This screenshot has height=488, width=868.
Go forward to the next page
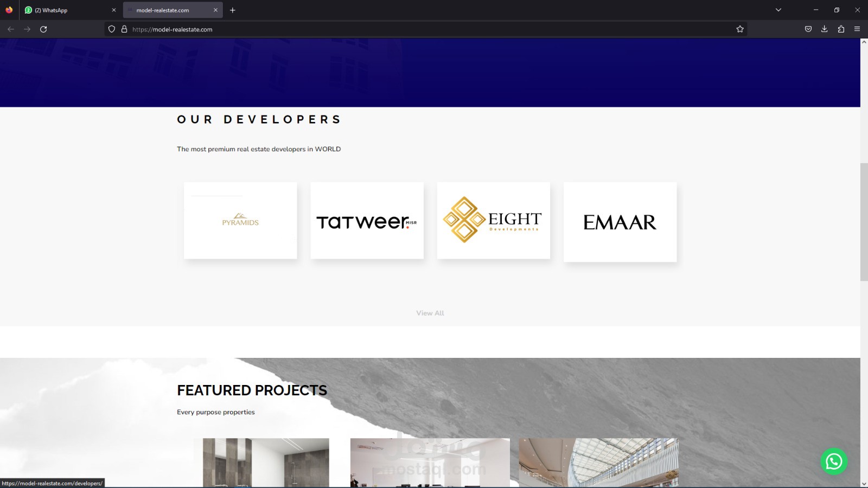coord(27,29)
